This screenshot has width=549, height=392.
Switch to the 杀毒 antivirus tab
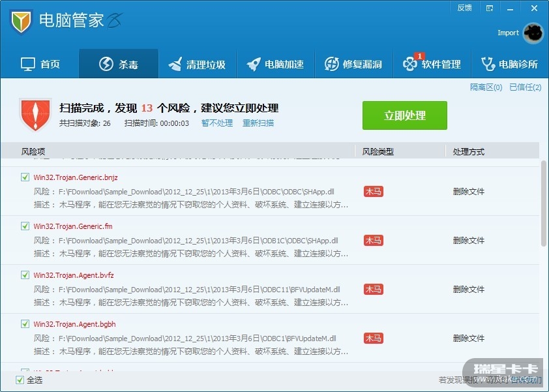pos(119,64)
